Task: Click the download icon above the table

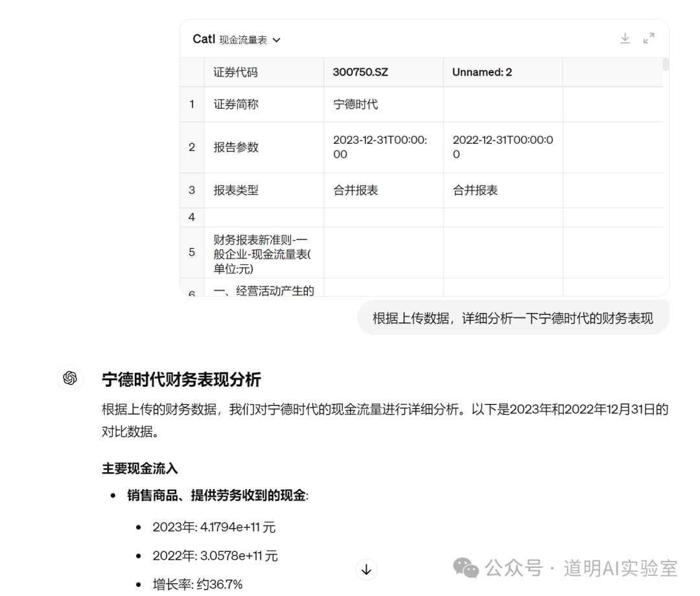Action: click(625, 39)
